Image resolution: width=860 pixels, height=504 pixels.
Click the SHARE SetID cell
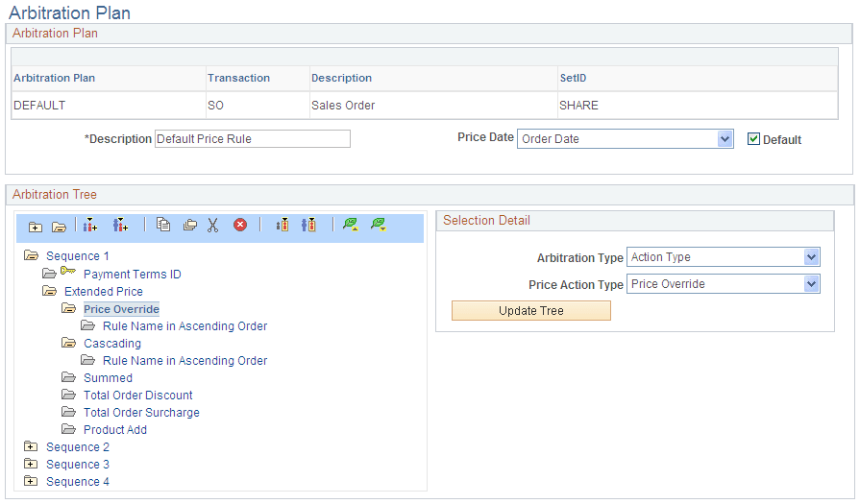click(578, 106)
